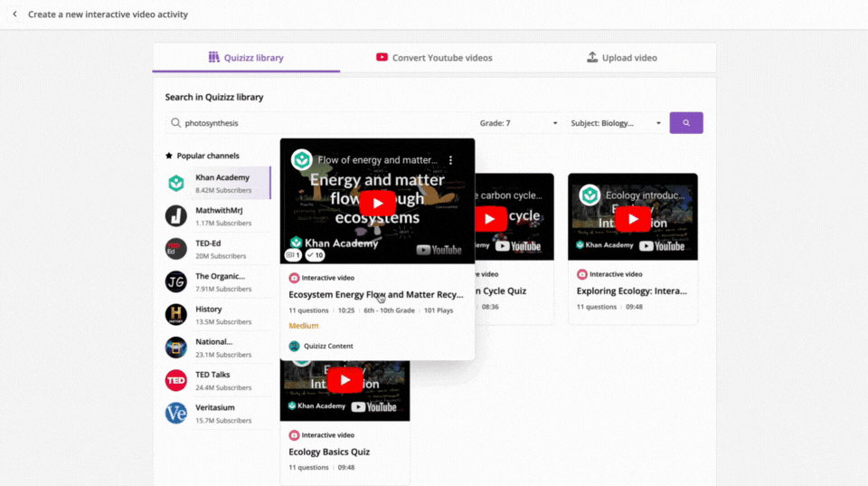Image resolution: width=868 pixels, height=486 pixels.
Task: Click Interactive video icon on Ecology Basics card
Action: 294,435
